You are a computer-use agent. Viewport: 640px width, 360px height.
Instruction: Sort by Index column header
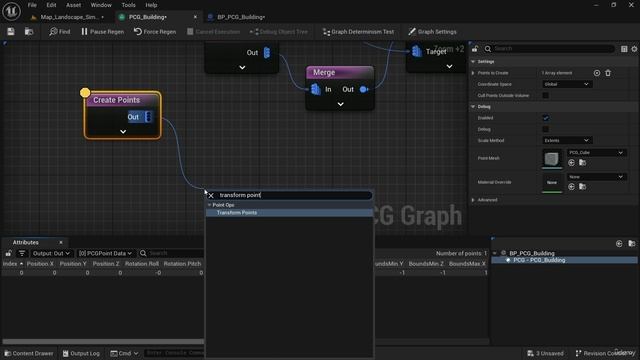tap(13, 264)
